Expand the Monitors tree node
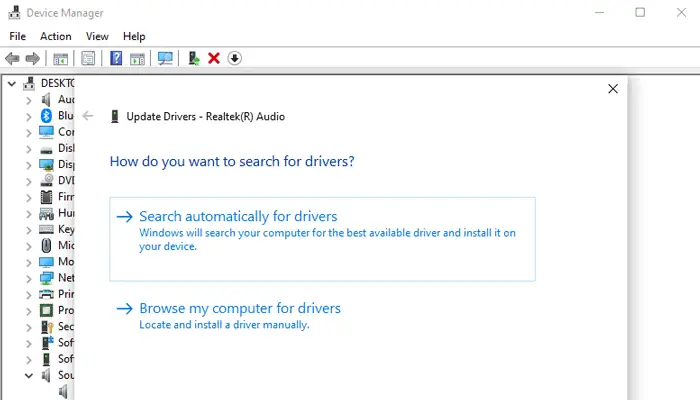Screen dimensions: 700x400 tap(29, 262)
